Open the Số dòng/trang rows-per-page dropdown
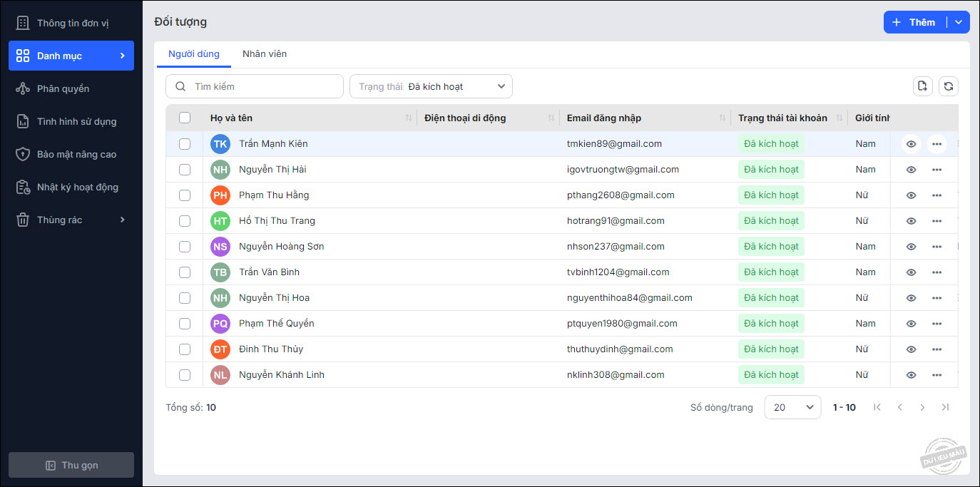980x487 pixels. click(x=792, y=407)
